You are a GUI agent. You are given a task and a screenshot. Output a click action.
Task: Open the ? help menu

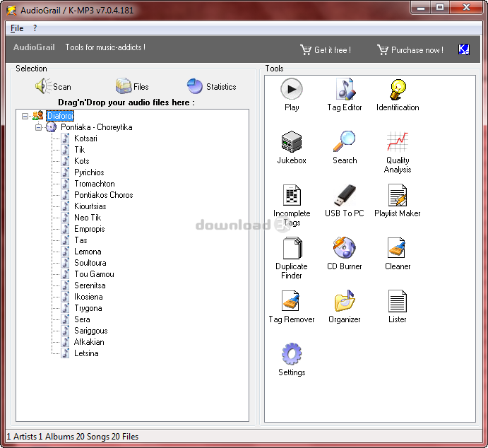(x=35, y=28)
